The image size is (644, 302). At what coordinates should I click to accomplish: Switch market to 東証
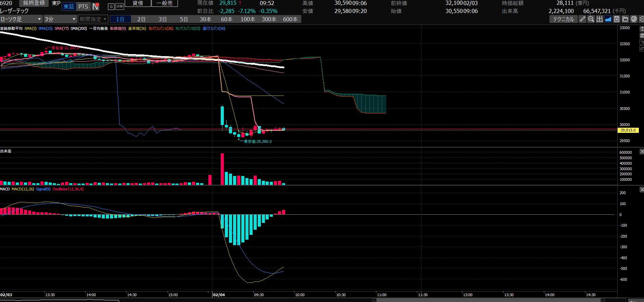tap(69, 7)
